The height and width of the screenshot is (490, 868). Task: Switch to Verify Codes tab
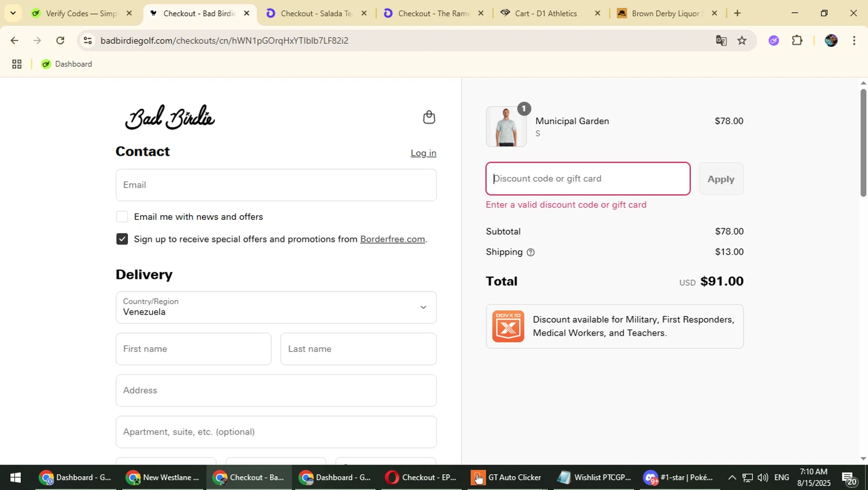(x=82, y=13)
